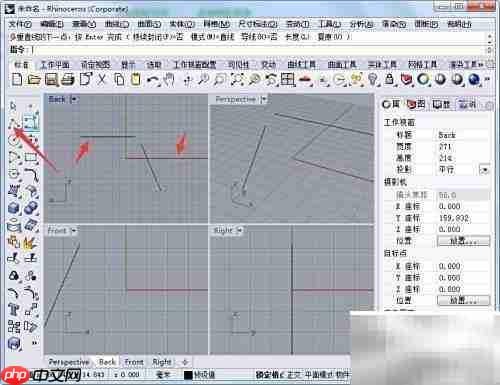Click the 复原(U) command option
The height and width of the screenshot is (385, 500).
(330, 37)
